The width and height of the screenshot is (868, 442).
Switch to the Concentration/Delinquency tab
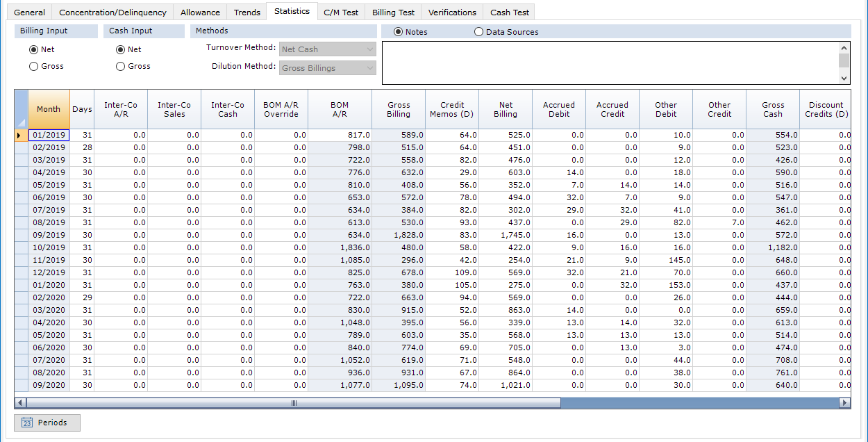(x=112, y=13)
